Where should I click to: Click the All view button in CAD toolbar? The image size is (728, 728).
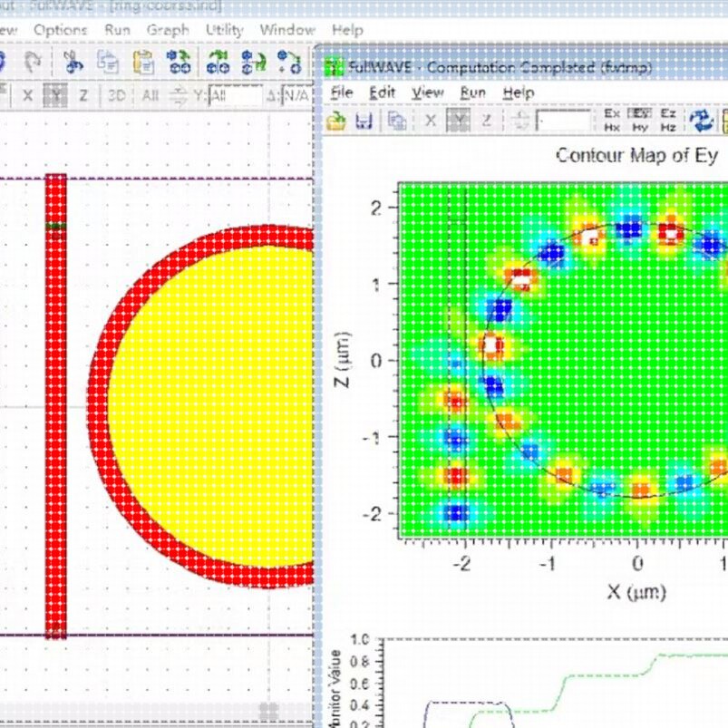click(x=150, y=95)
